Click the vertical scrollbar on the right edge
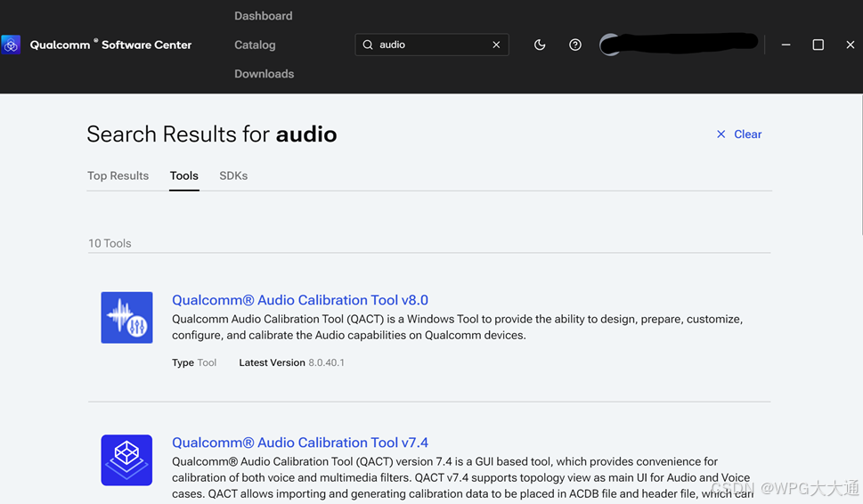Image resolution: width=863 pixels, height=504 pixels. [x=861, y=165]
